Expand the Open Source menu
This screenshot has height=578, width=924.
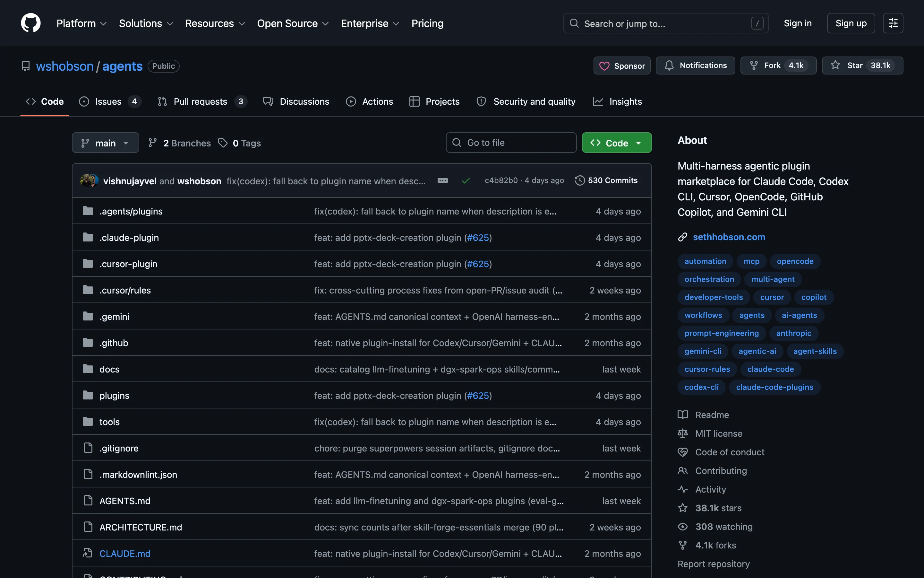[x=293, y=23]
